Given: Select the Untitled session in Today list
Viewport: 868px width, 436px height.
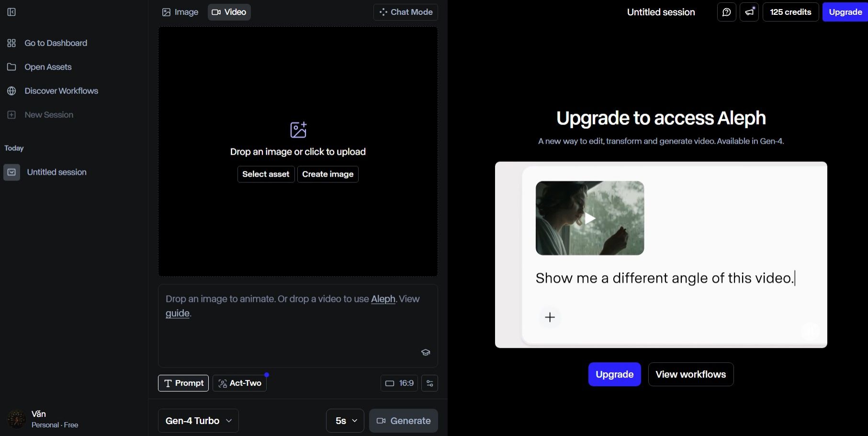Looking at the screenshot, I should (x=57, y=172).
